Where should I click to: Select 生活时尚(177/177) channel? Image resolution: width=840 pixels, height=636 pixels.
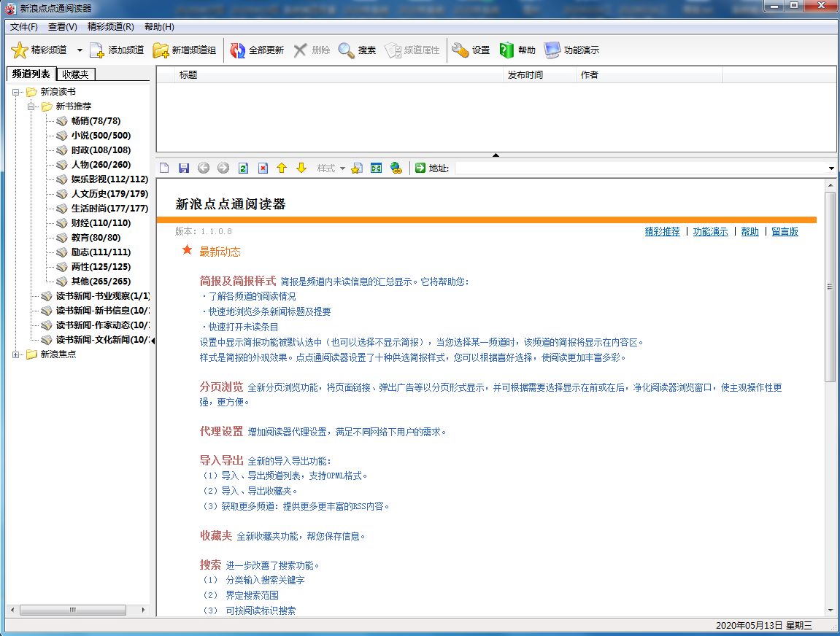point(109,209)
